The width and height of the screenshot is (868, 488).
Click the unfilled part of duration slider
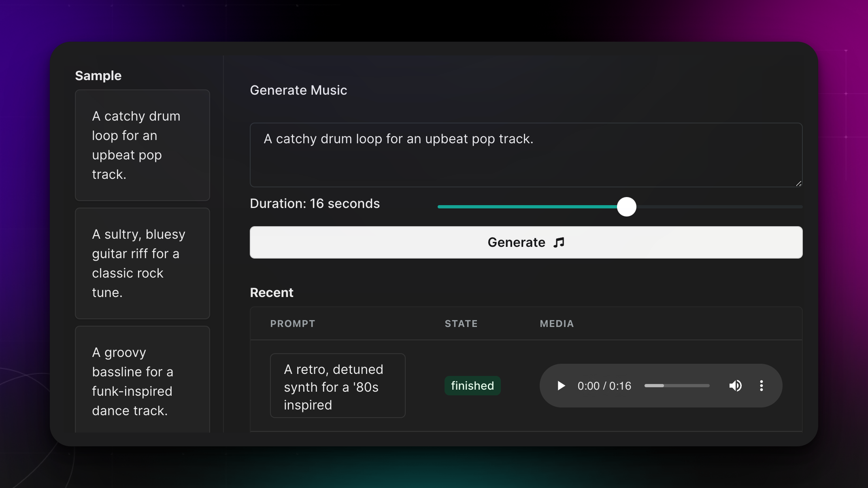pos(721,207)
